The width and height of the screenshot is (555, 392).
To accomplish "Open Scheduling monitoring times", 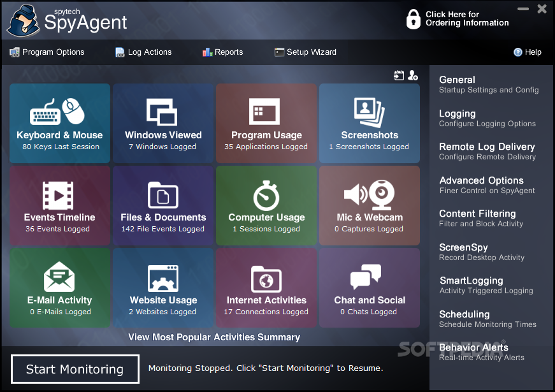I will click(x=487, y=319).
